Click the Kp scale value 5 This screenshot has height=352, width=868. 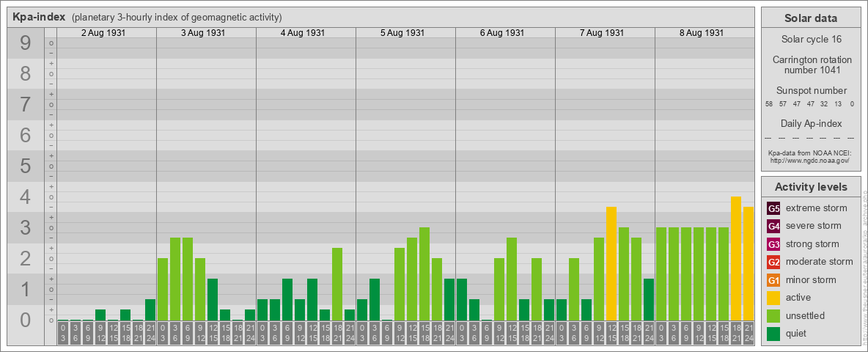[26, 166]
